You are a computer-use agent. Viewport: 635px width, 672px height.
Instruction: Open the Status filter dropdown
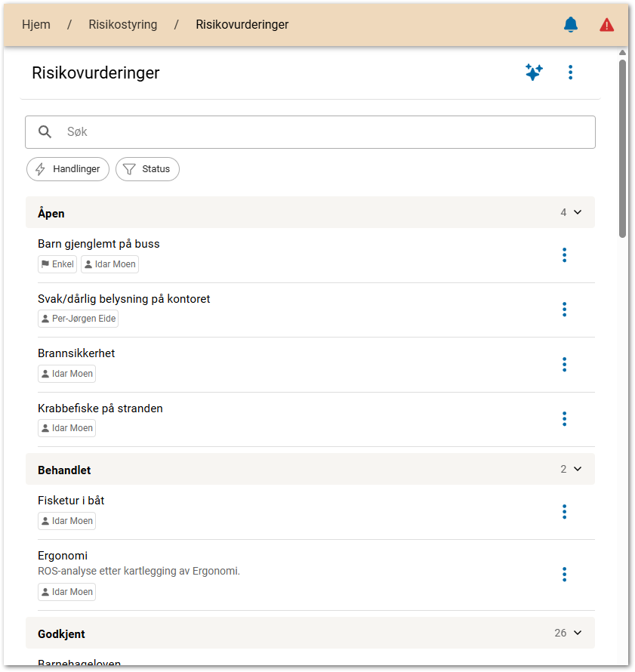[147, 169]
